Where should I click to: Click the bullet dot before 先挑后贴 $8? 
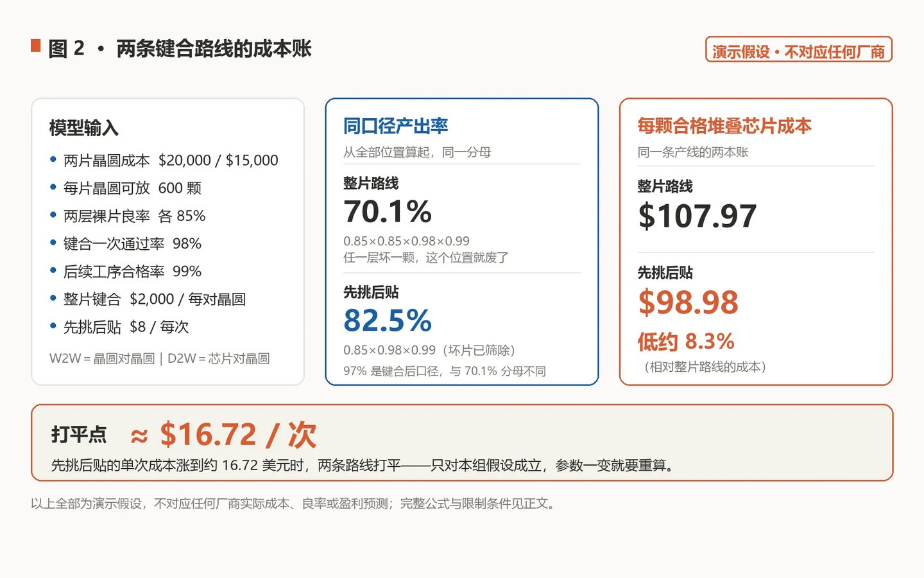pyautogui.click(x=53, y=326)
